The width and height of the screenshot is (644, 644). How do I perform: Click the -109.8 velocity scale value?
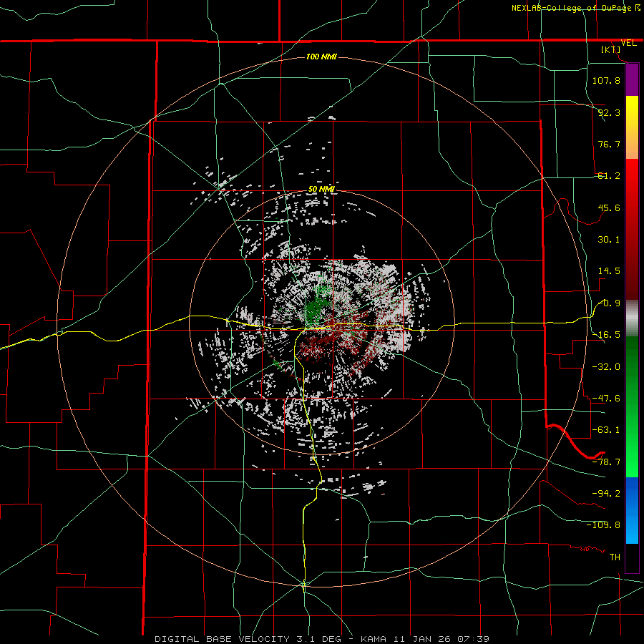pyautogui.click(x=603, y=525)
